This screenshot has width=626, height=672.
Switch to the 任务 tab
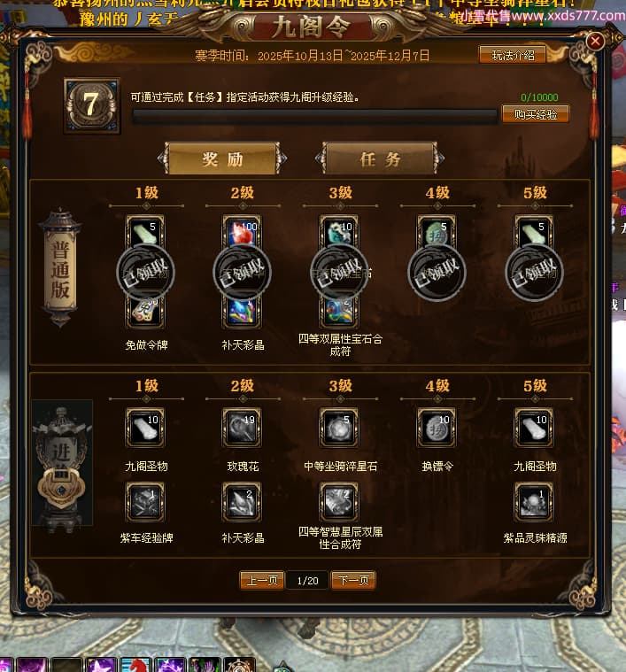point(380,159)
